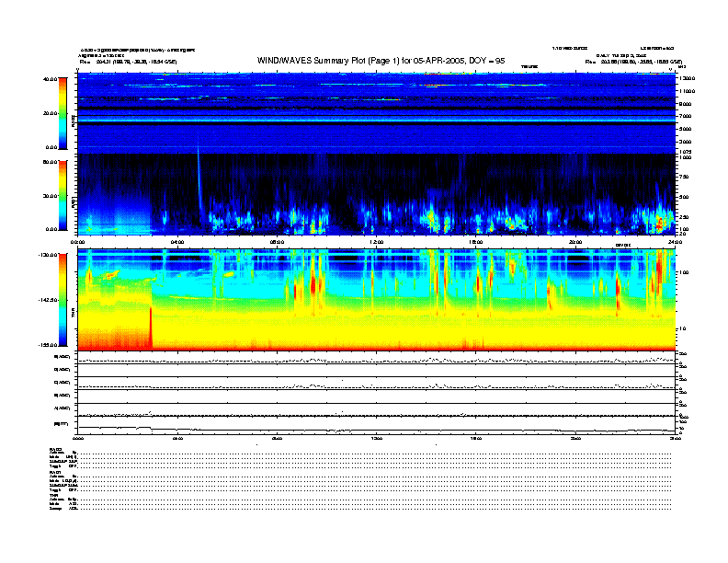This screenshot has width=728, height=563.
Task: Click the top-right R= position text
Action: point(633,62)
